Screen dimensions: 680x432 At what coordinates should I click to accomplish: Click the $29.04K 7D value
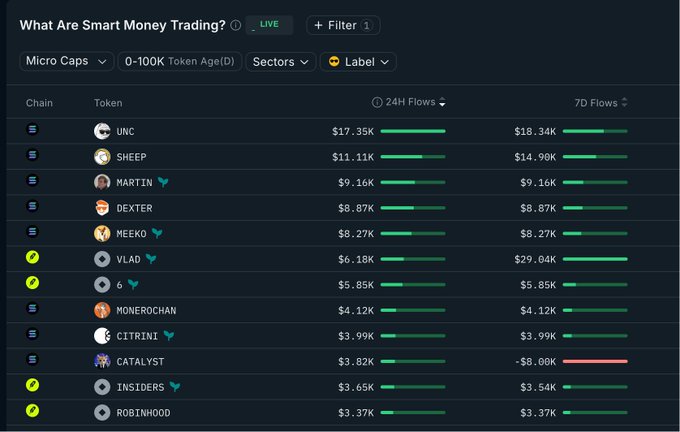point(535,259)
